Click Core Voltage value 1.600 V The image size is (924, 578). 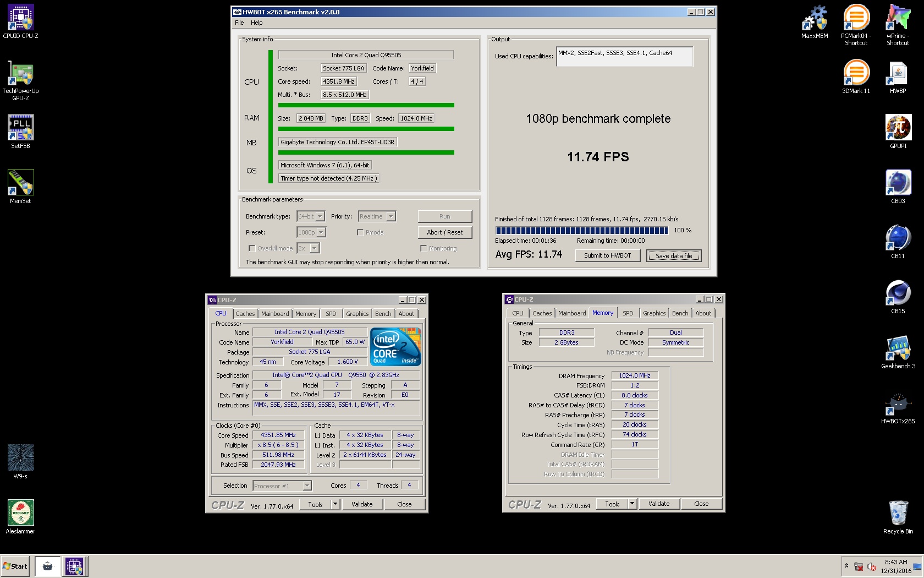click(x=348, y=362)
